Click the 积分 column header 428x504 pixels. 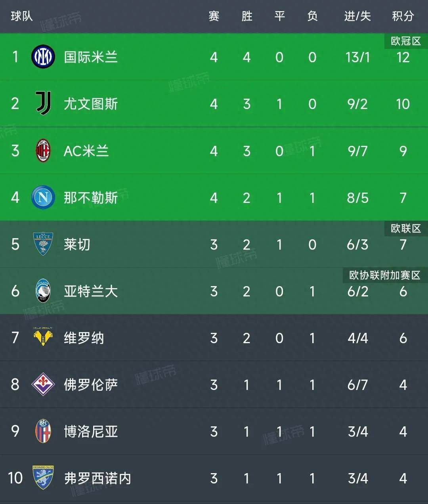click(x=403, y=16)
